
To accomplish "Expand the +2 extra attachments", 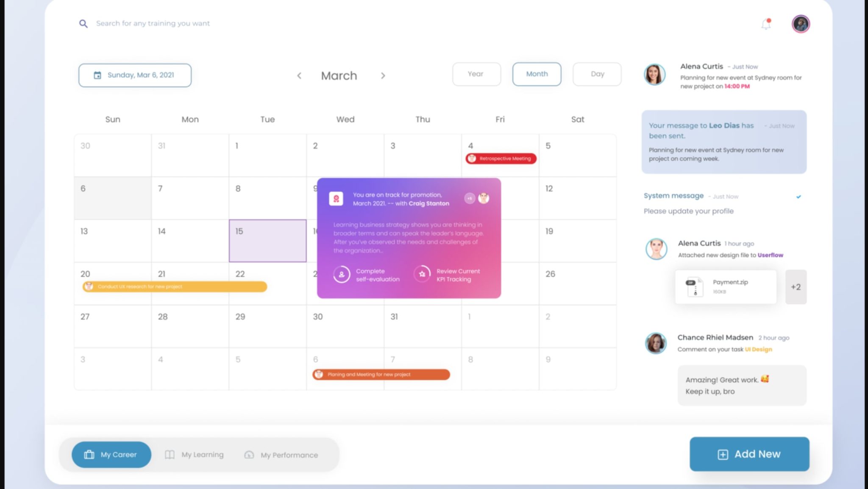I will pyautogui.click(x=796, y=287).
